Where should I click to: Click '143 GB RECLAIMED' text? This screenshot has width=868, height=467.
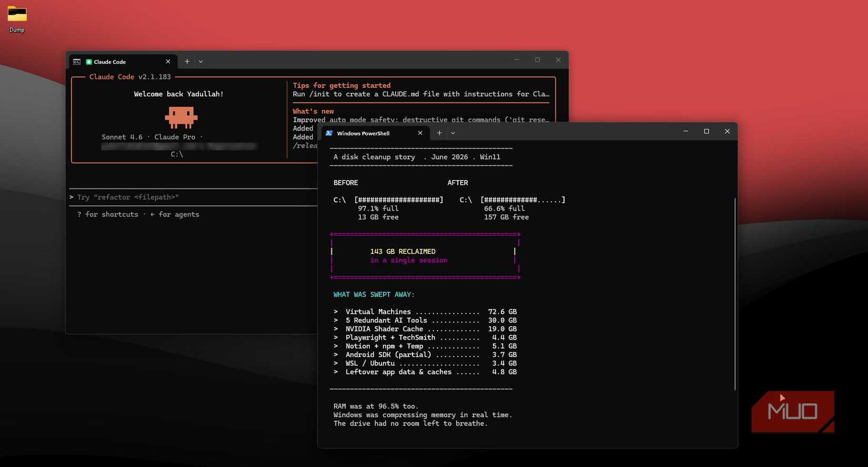(x=403, y=252)
